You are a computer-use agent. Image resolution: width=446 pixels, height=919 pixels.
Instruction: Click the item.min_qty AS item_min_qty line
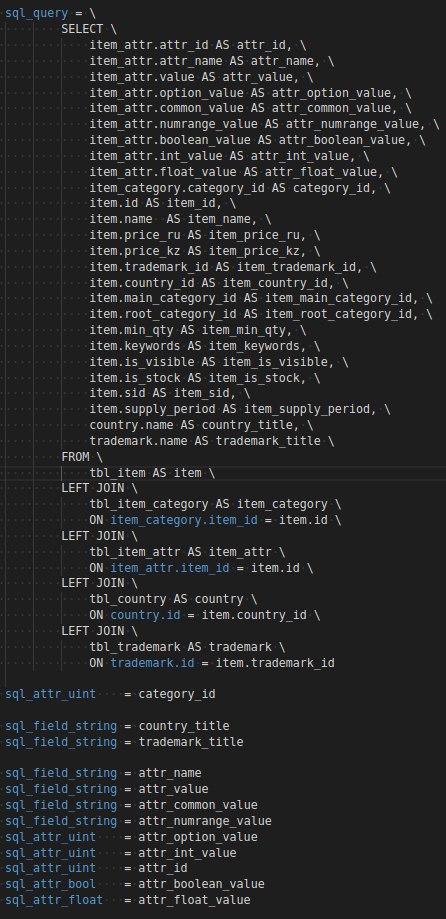(198, 329)
